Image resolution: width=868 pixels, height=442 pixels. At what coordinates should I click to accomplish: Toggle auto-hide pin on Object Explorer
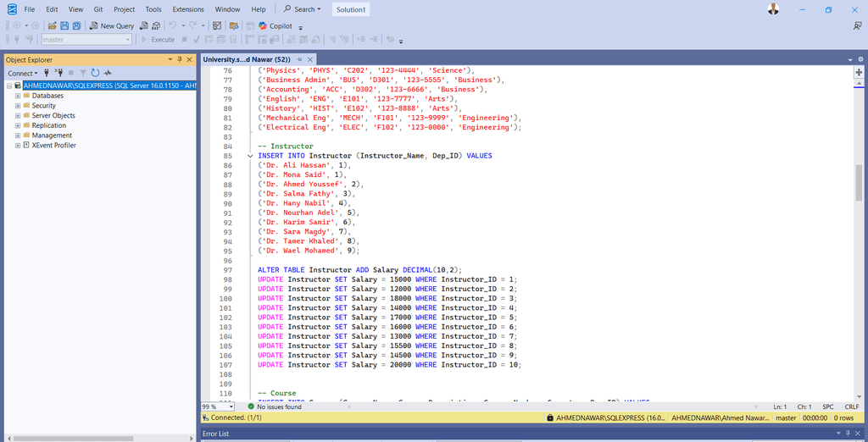(180, 60)
